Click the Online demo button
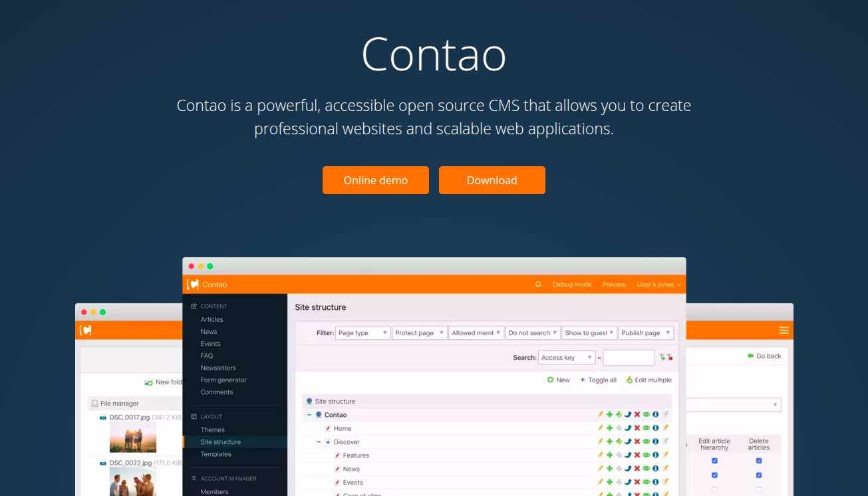 [376, 180]
